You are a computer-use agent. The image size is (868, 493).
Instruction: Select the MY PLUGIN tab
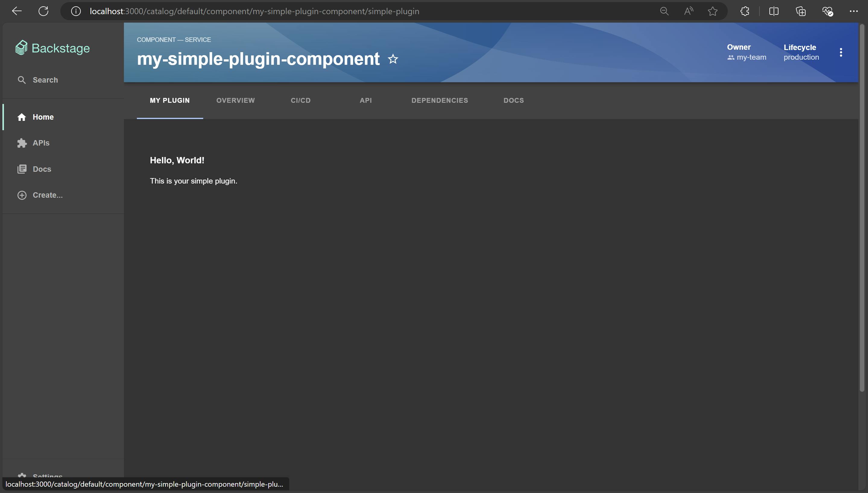click(170, 101)
